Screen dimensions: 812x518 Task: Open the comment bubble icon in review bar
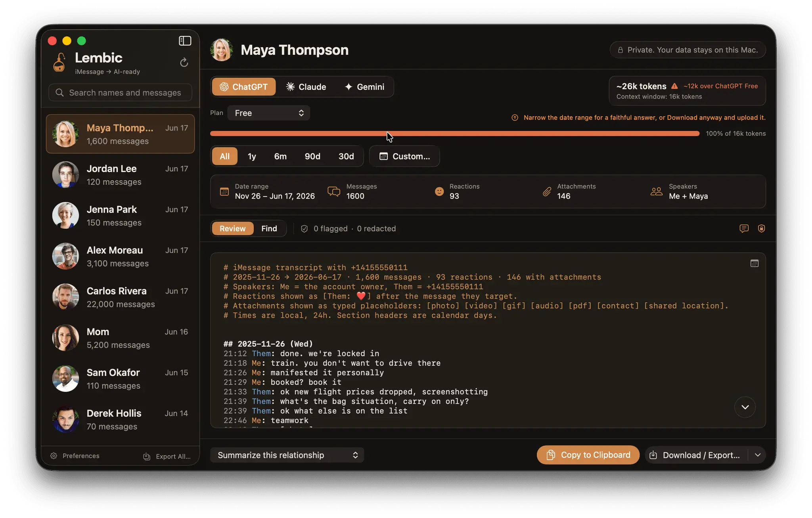point(744,228)
